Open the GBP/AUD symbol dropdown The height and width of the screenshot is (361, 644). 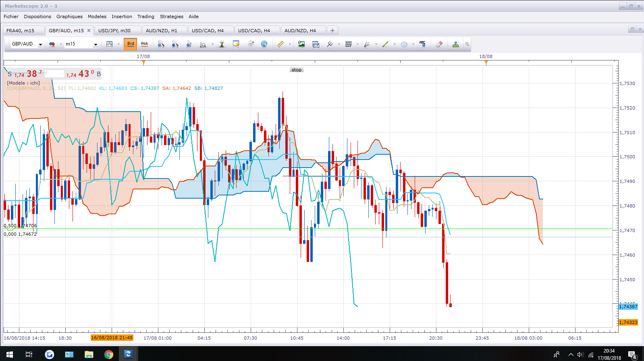tap(40, 44)
